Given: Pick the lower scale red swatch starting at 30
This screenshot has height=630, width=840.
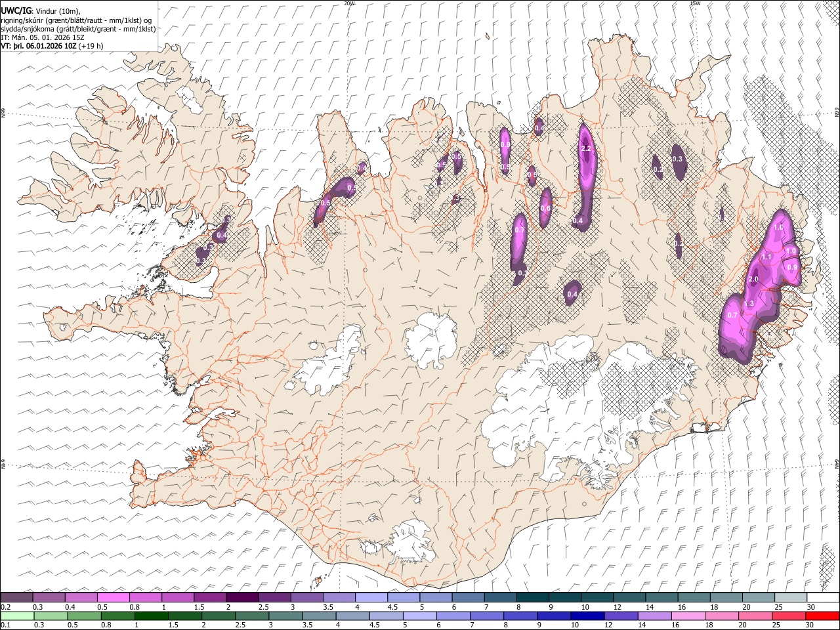Looking at the screenshot, I should click(823, 616).
